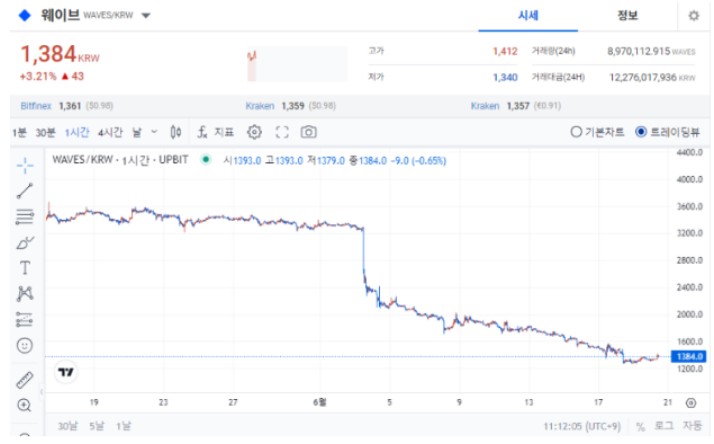Activate the zoom in tool
This screenshot has height=444, width=714.
(24, 405)
